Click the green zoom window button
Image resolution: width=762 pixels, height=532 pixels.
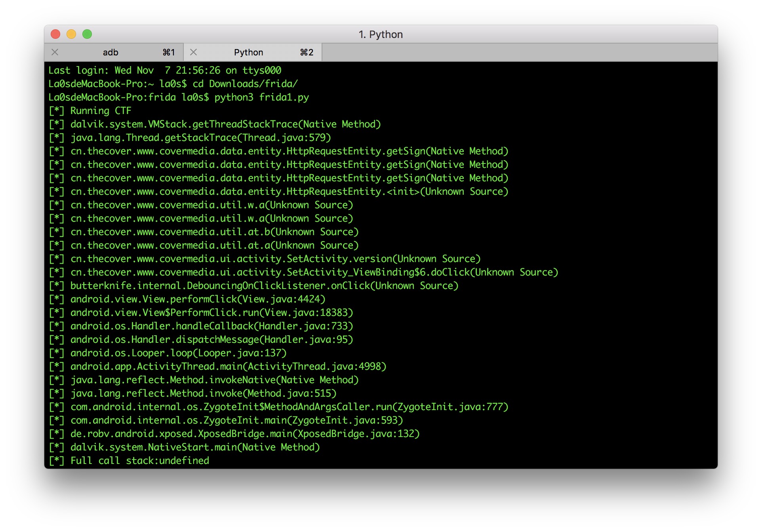[x=87, y=34]
